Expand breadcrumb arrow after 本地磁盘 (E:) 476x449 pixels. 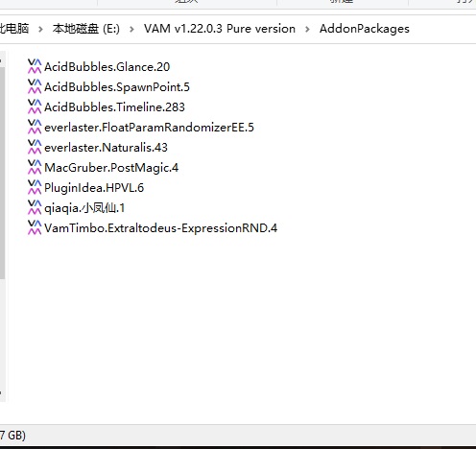click(131, 29)
